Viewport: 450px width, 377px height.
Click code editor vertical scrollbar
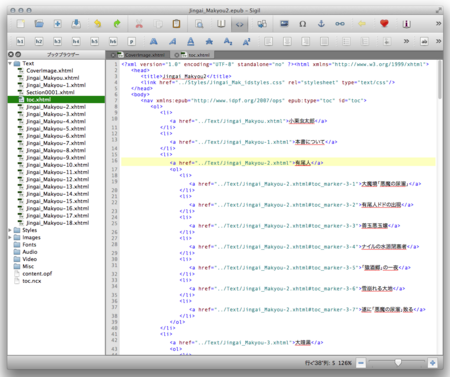[440, 80]
